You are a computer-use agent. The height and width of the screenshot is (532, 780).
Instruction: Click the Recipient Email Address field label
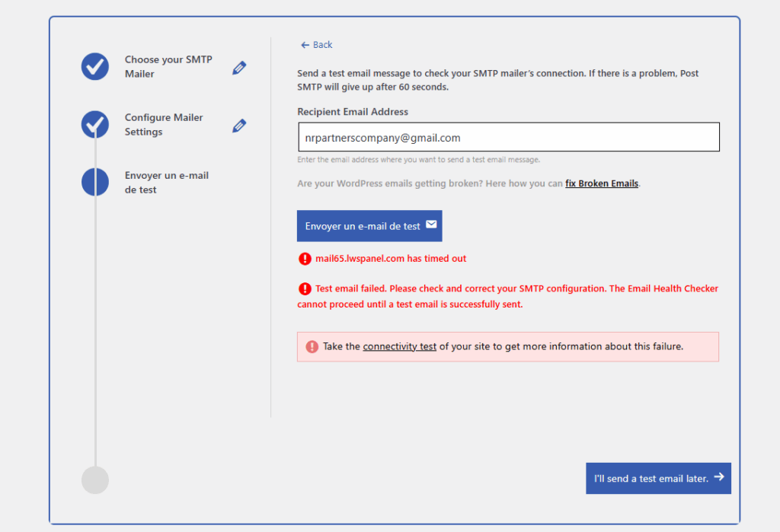(353, 112)
